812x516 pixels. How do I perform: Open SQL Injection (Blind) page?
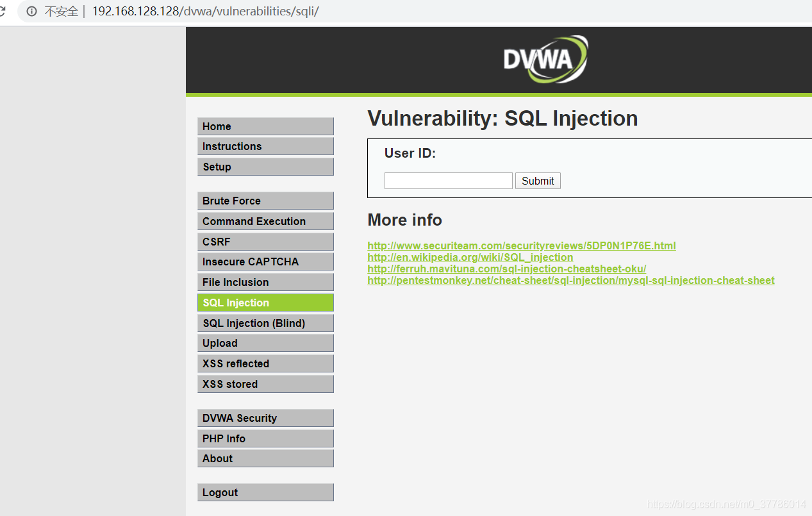[x=265, y=323]
